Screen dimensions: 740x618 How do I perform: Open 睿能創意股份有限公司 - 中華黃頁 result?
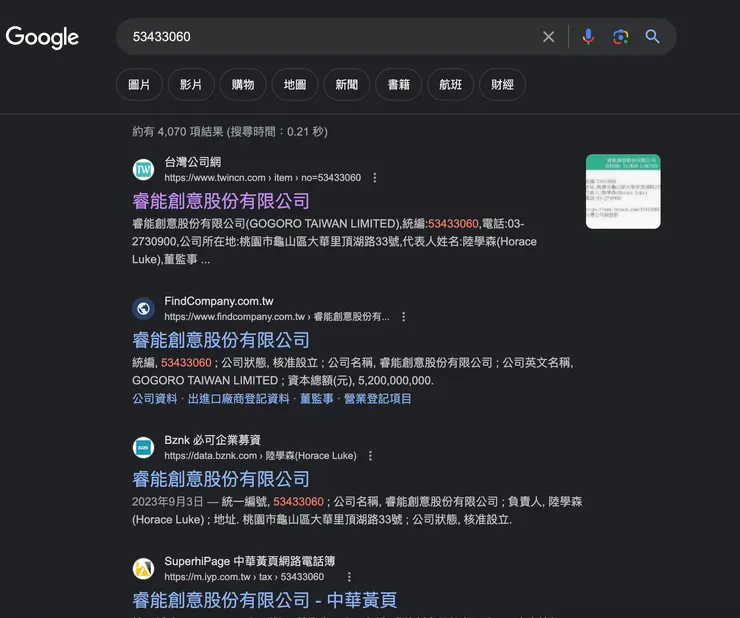coord(264,600)
